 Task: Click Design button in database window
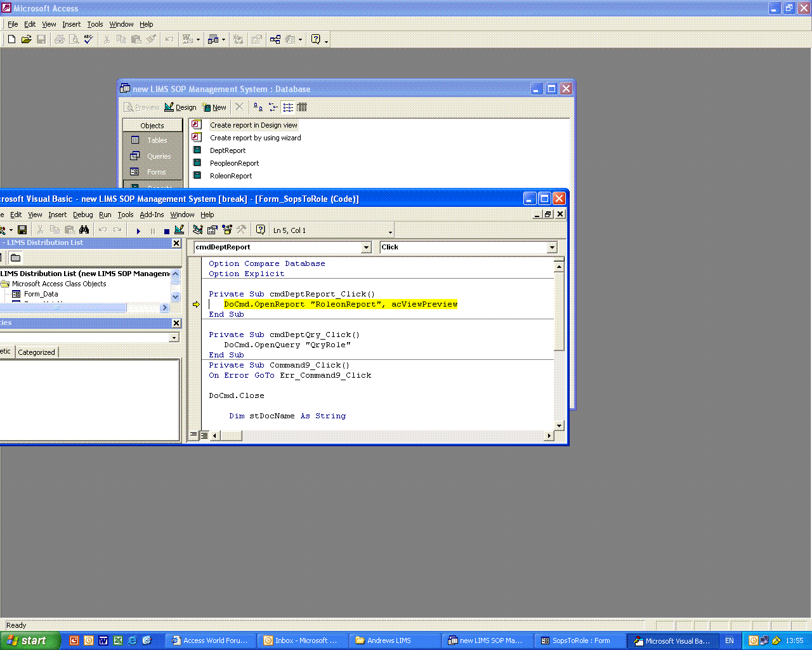180,107
